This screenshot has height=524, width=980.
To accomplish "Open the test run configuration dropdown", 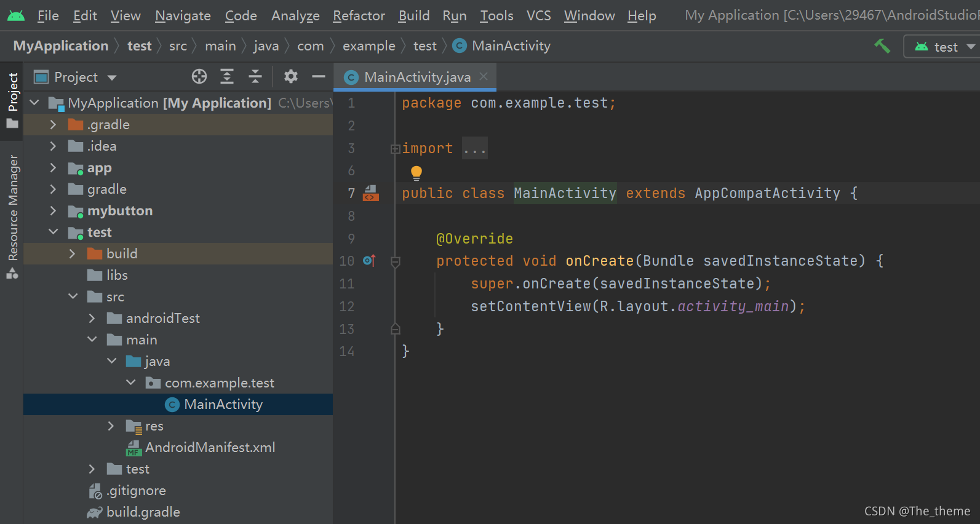I will pyautogui.click(x=944, y=47).
